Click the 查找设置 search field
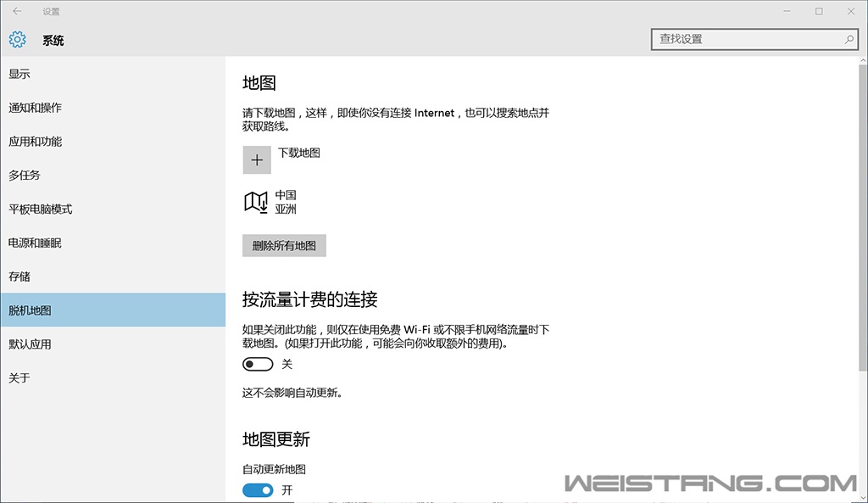This screenshot has height=503, width=868. pyautogui.click(x=746, y=39)
